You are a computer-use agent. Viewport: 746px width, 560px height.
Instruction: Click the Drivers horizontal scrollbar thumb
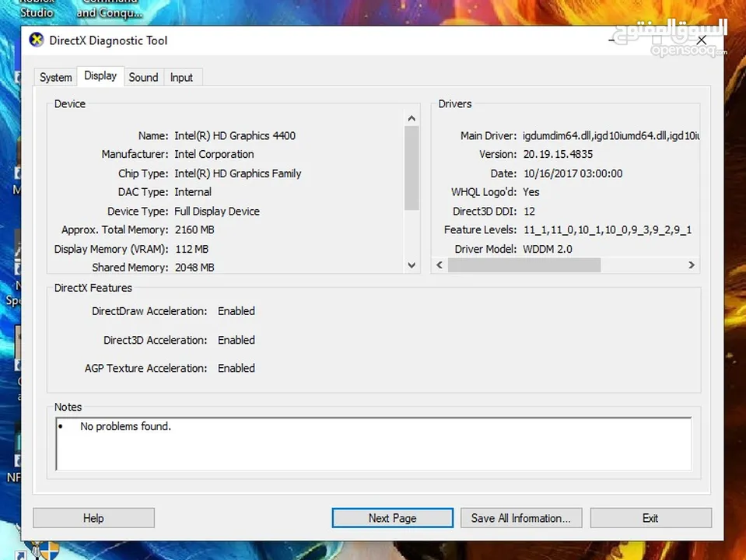point(524,265)
